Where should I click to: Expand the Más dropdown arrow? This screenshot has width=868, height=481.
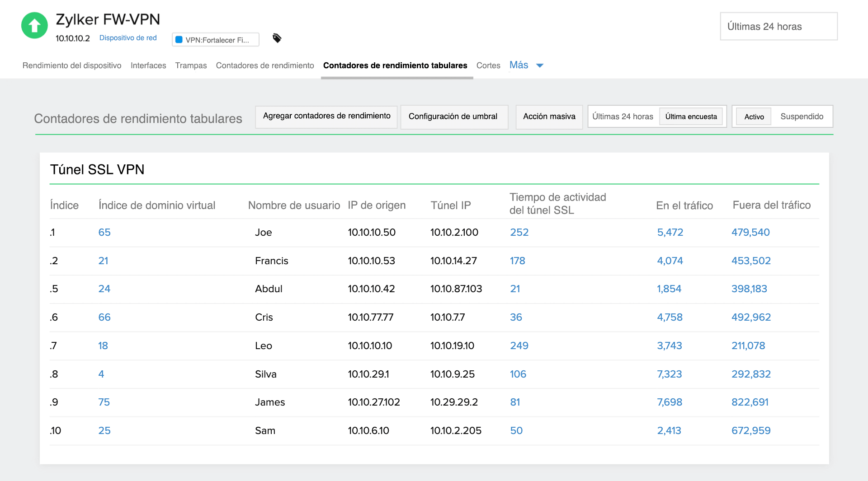pyautogui.click(x=540, y=65)
